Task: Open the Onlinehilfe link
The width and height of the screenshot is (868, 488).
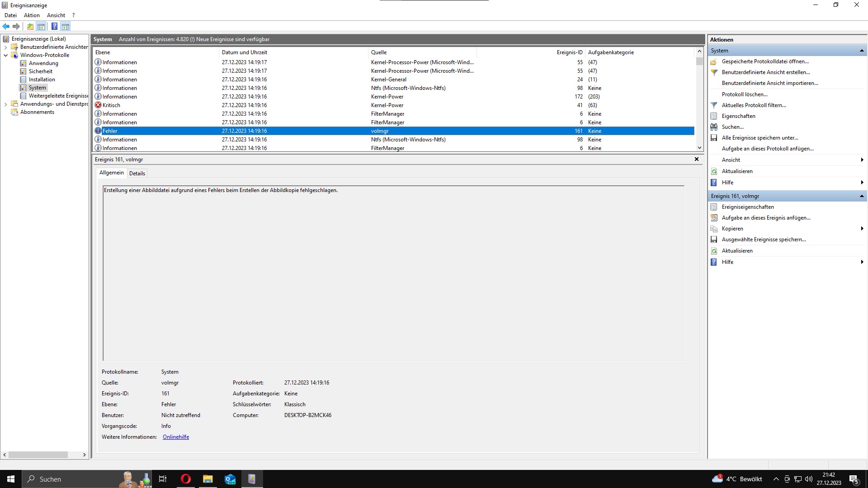Action: (176, 437)
